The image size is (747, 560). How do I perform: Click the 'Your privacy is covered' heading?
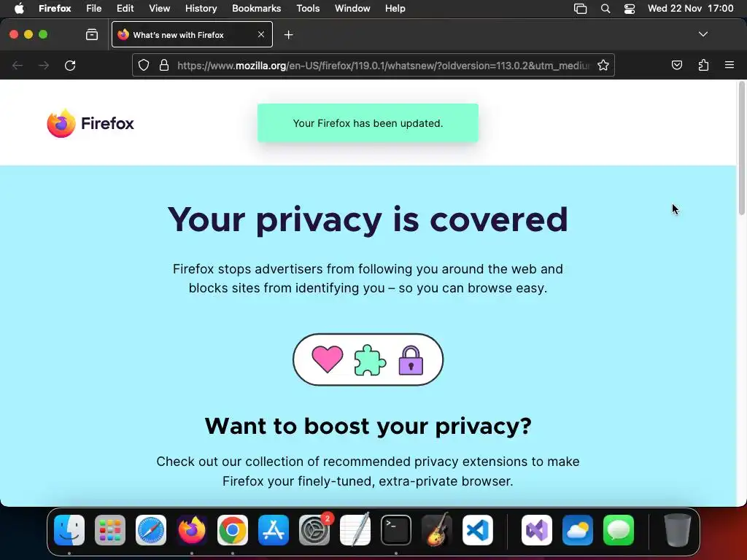pyautogui.click(x=368, y=220)
